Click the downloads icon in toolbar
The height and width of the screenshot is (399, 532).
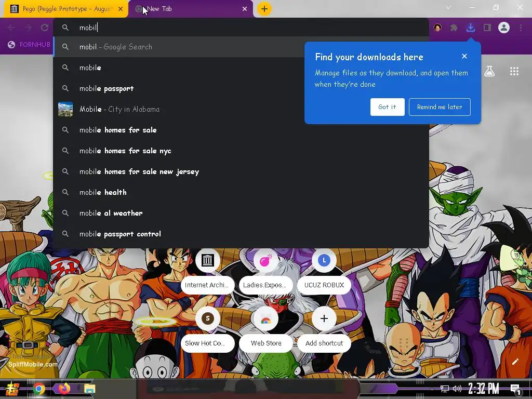click(470, 28)
